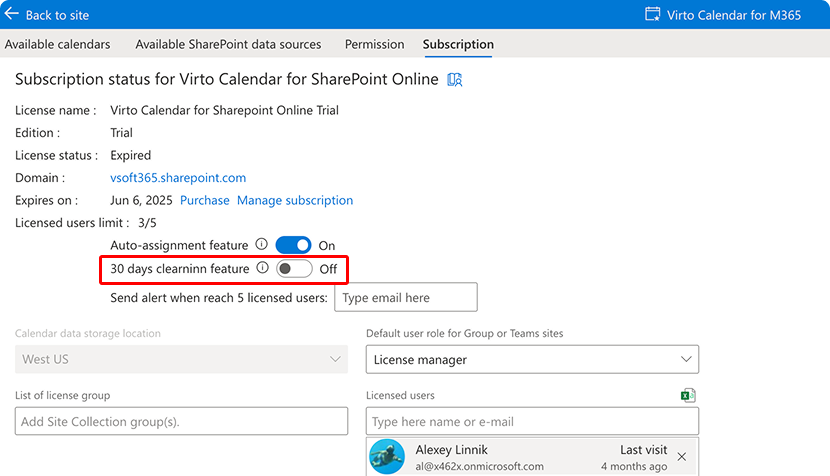This screenshot has height=476, width=830.
Task: Click the alert email input field
Action: [x=405, y=297]
